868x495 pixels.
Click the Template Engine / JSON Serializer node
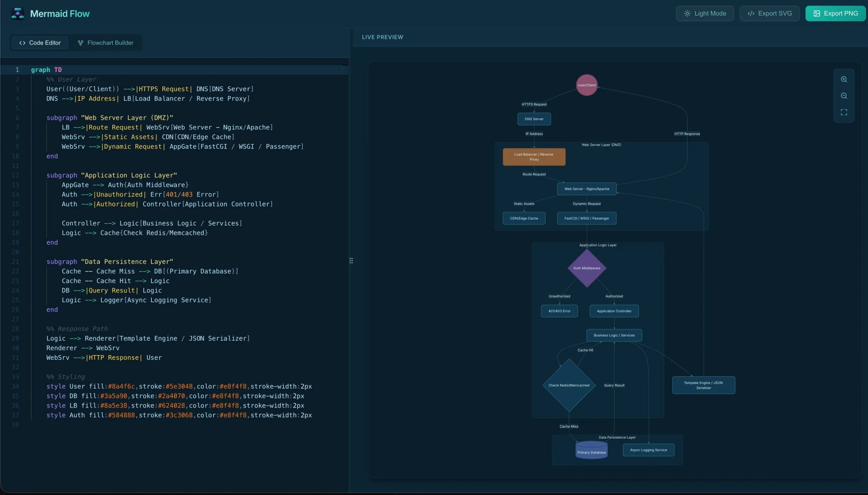coord(704,385)
